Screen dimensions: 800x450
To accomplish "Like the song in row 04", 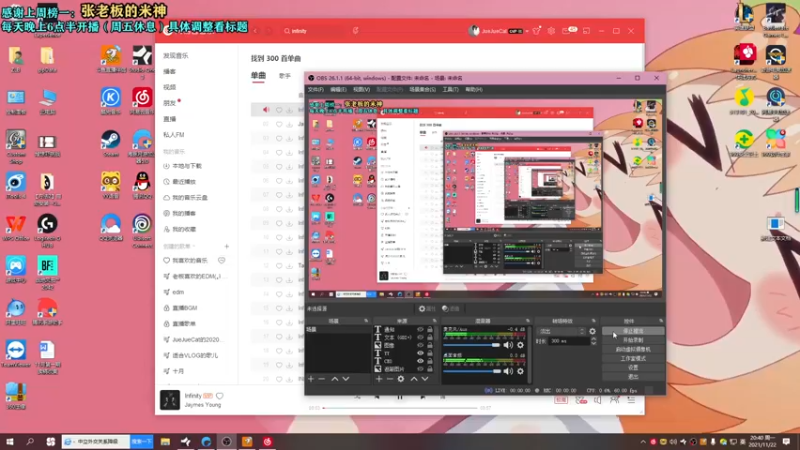I will pyautogui.click(x=279, y=153).
